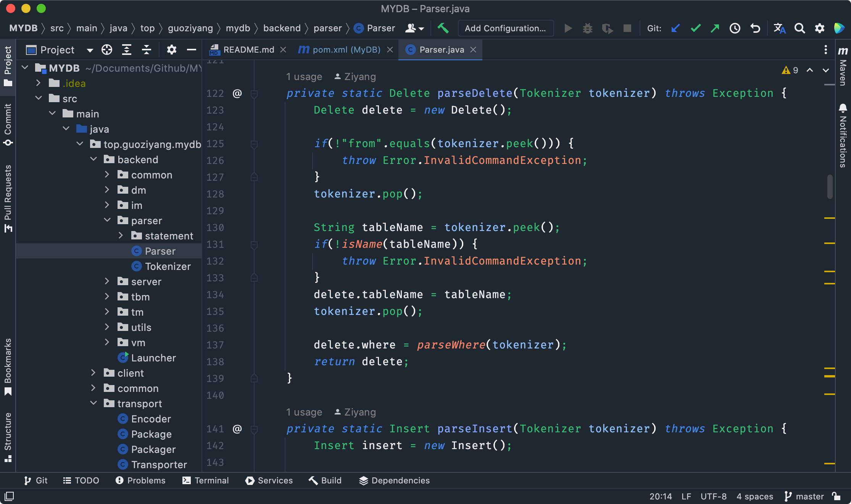Click the Build project hammer icon
The image size is (851, 504).
coord(443,28)
